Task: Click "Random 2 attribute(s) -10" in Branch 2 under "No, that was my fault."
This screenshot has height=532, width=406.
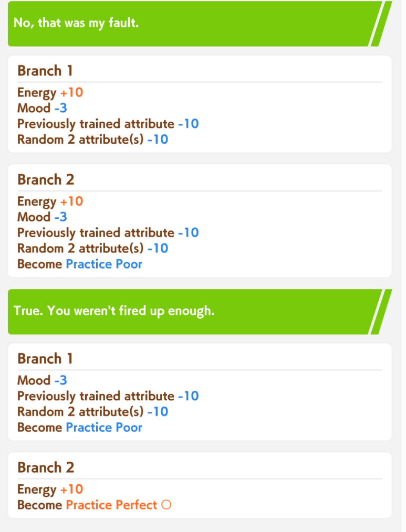Action: click(93, 248)
